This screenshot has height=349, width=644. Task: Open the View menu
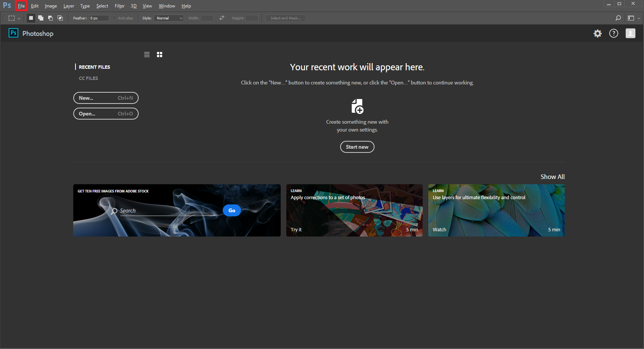[x=147, y=6]
